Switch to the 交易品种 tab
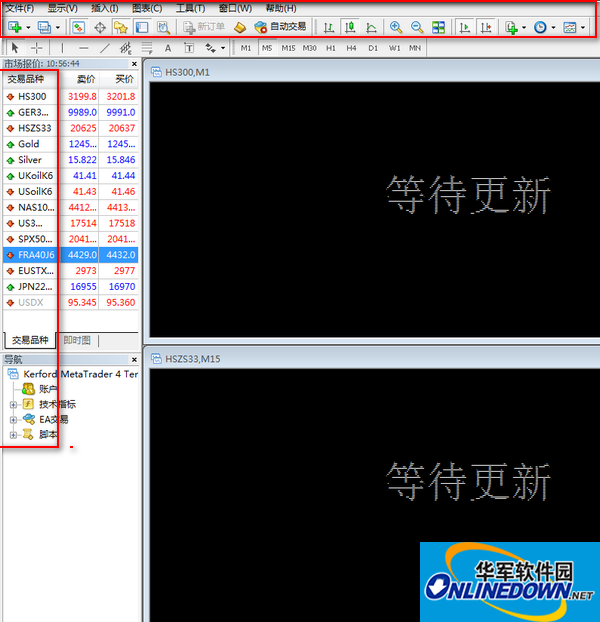600x622 pixels. click(30, 340)
